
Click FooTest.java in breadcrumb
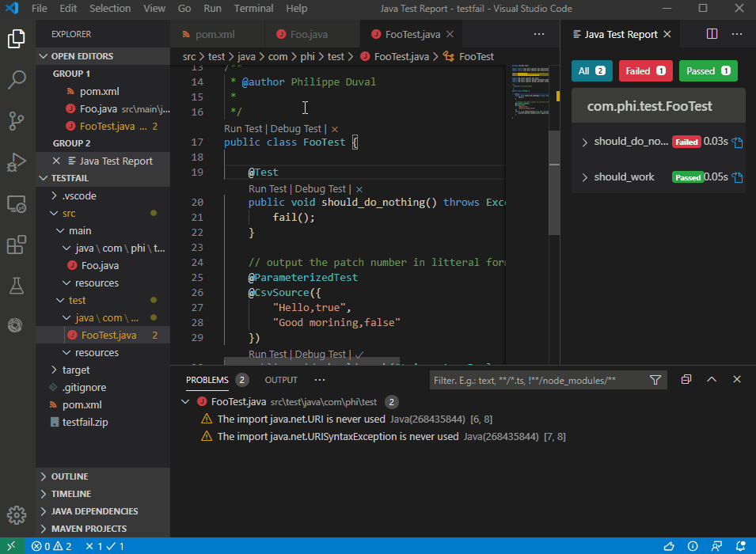pyautogui.click(x=401, y=56)
